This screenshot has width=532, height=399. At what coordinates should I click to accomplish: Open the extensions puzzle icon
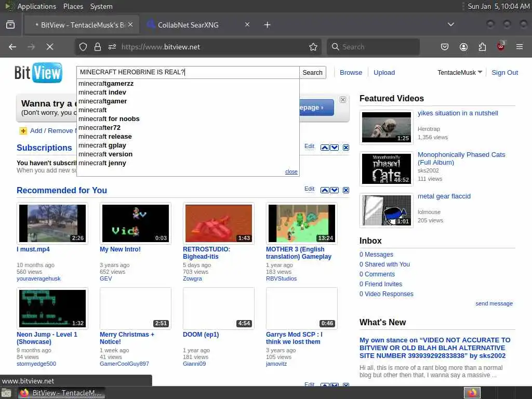click(482, 47)
